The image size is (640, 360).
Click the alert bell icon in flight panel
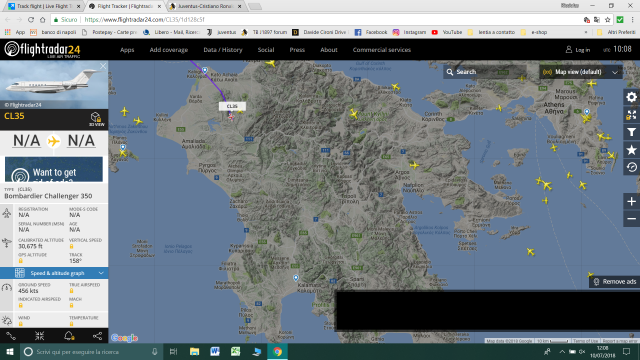point(69,336)
